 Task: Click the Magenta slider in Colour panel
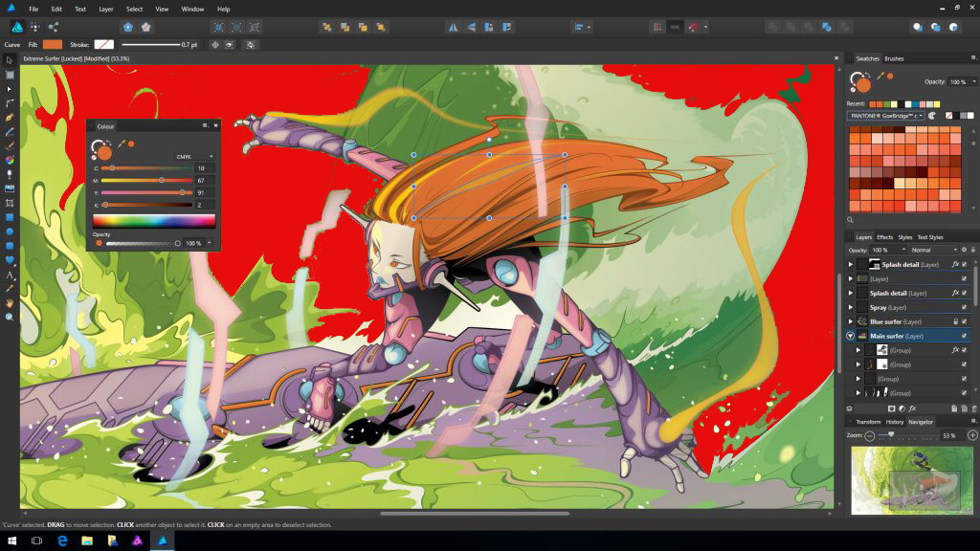coord(146,181)
